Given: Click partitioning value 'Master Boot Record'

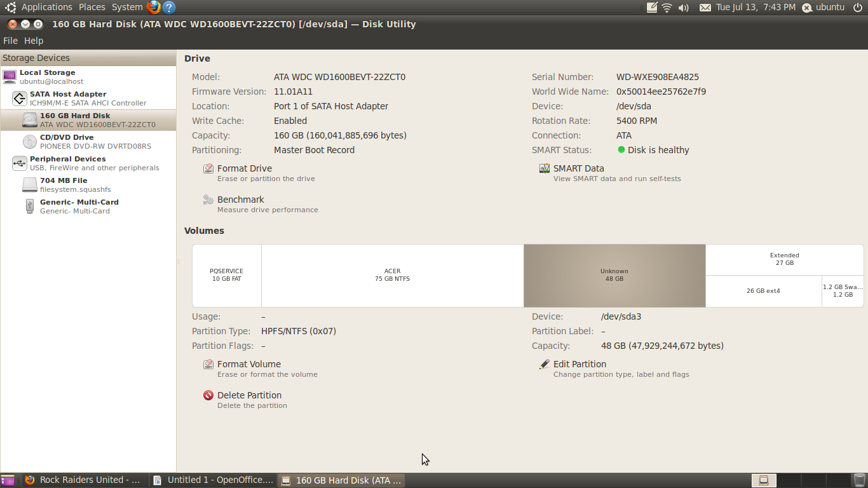Looking at the screenshot, I should pyautogui.click(x=315, y=150).
